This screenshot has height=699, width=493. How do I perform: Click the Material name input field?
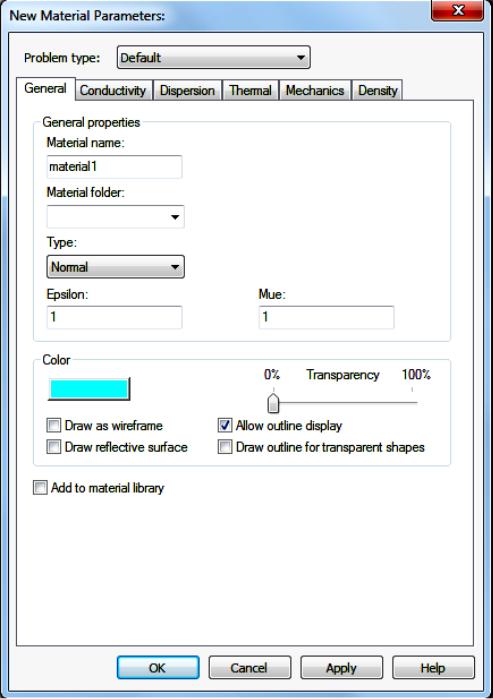pyautogui.click(x=114, y=167)
